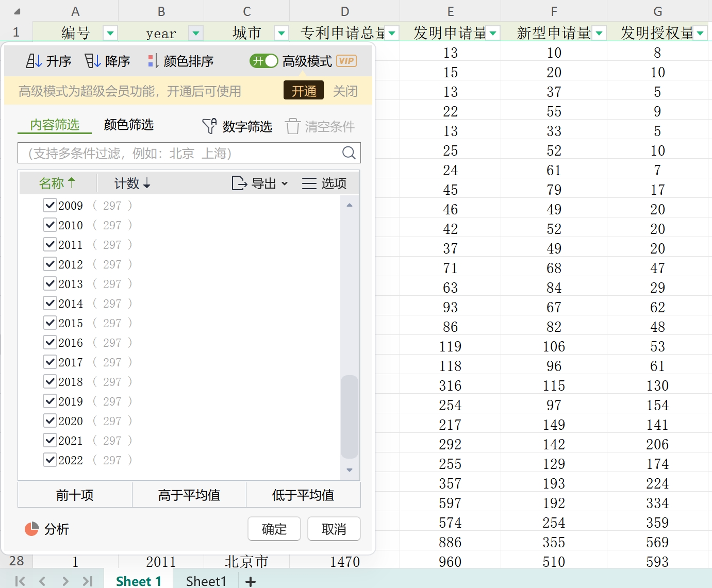Open the 城市 column filter dropdown
Screen dimensions: 712x588
(x=282, y=33)
